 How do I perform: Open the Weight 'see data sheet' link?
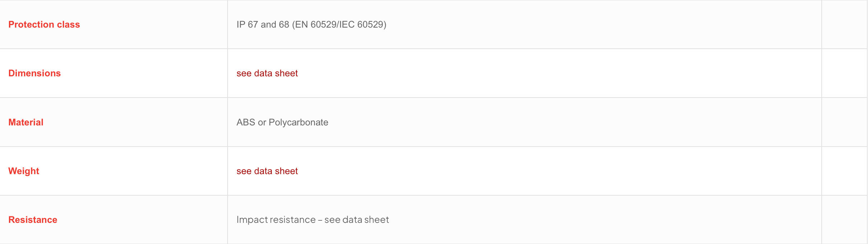pyautogui.click(x=267, y=171)
